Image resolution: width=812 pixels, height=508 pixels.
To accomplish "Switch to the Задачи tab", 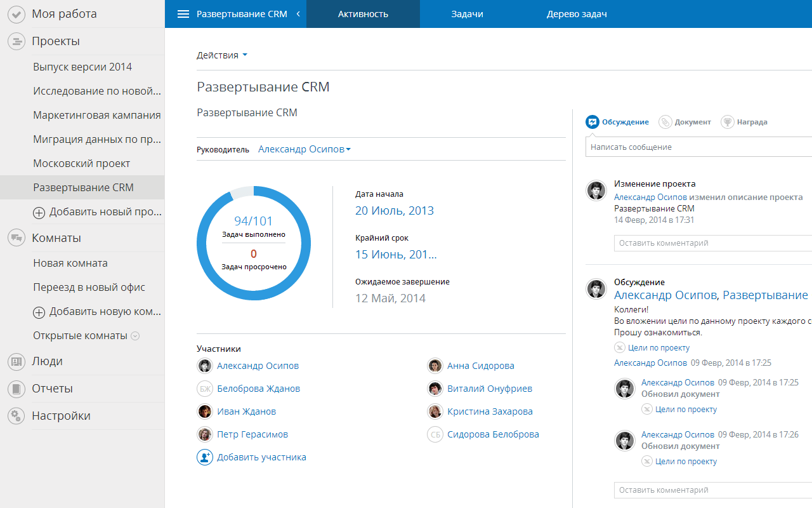I will pos(468,14).
